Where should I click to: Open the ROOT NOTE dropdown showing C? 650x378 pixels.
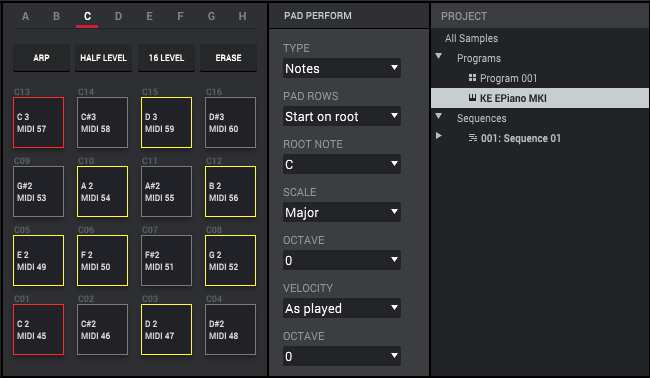click(x=342, y=164)
